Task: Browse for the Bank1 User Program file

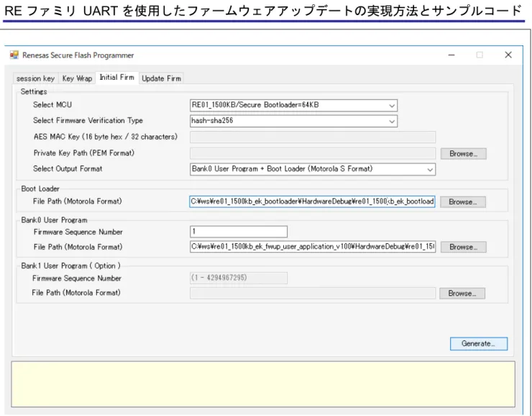Action: [x=462, y=294]
